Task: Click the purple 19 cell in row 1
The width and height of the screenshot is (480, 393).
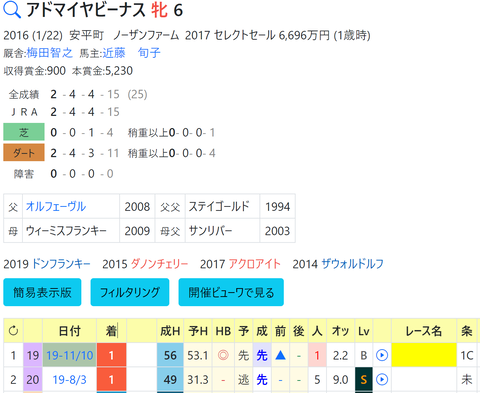Action: pyautogui.click(x=33, y=355)
